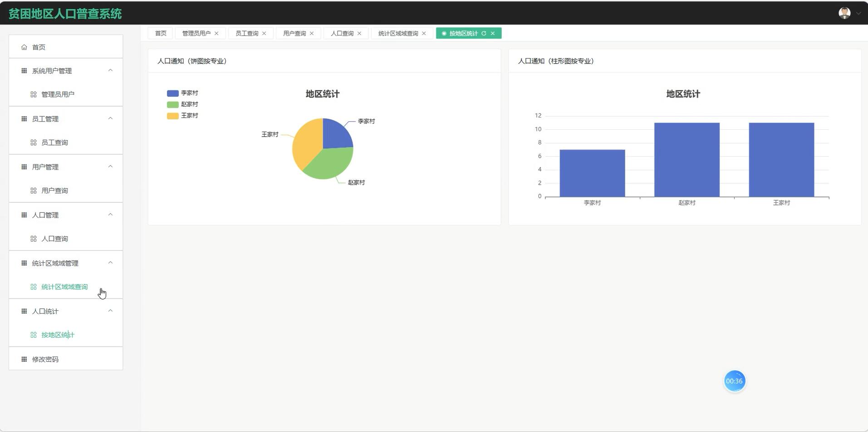
Task: Toggle the 李家村 legend entry
Action: [172, 93]
